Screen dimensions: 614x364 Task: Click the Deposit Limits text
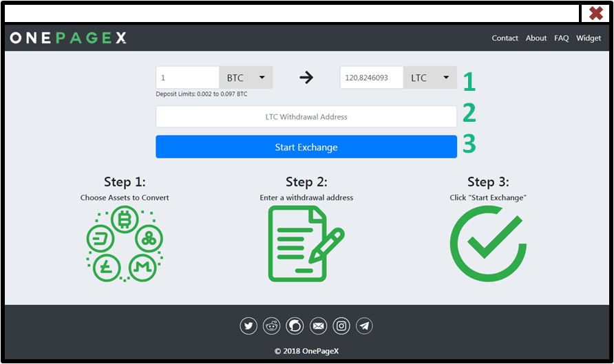[x=202, y=94]
